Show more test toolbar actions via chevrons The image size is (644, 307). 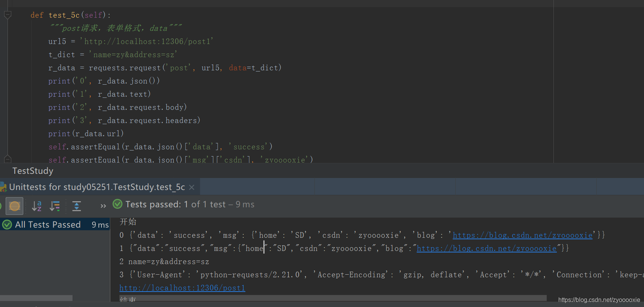pyautogui.click(x=103, y=206)
